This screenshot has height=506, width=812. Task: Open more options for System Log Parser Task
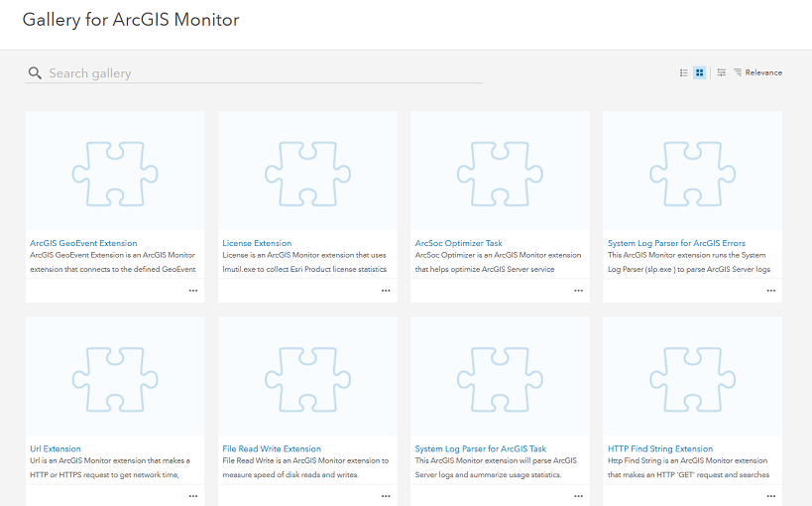click(x=578, y=497)
